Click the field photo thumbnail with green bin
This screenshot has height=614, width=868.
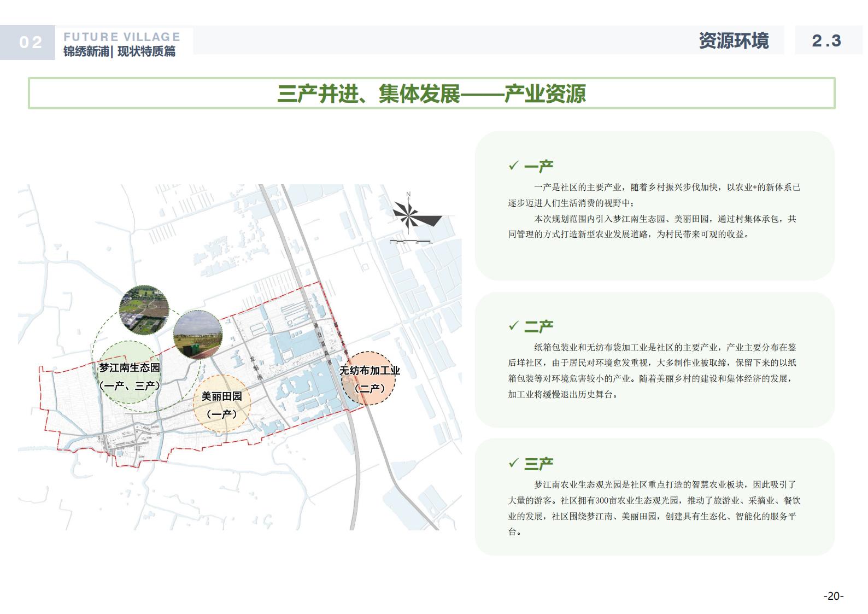pyautogui.click(x=197, y=334)
